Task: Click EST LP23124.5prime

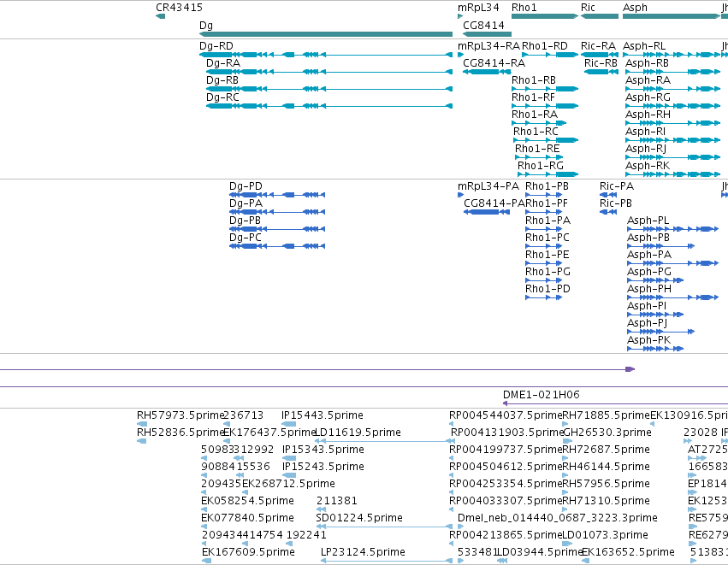Action: 387,561
